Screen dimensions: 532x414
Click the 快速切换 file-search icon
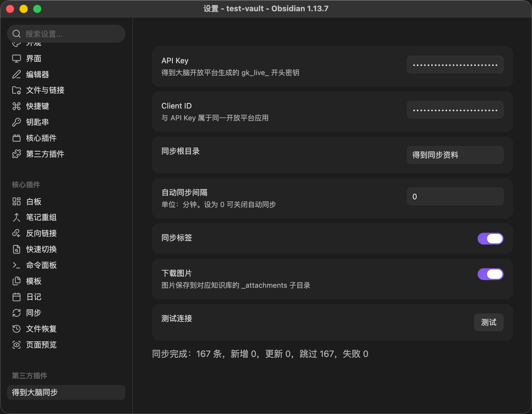point(17,249)
